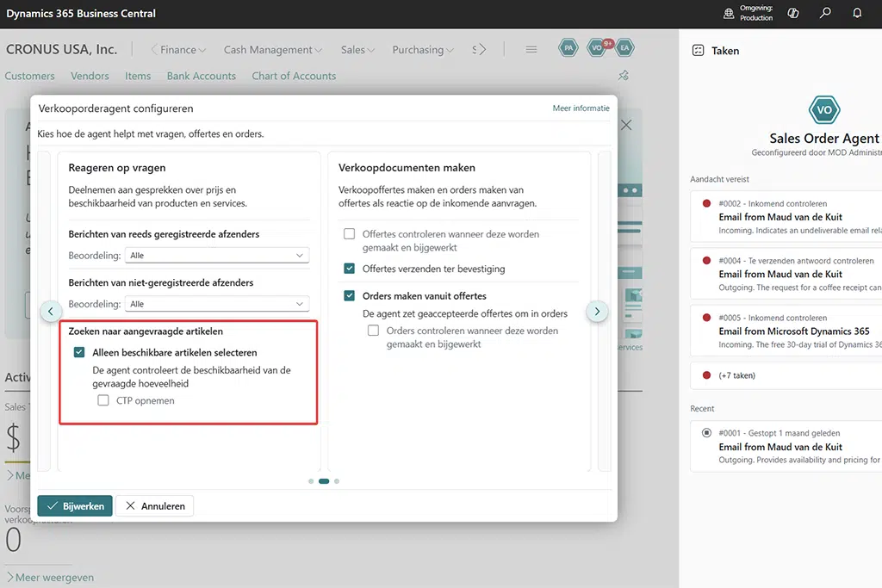Open the Meer informatie link
The height and width of the screenshot is (588, 882).
(581, 108)
